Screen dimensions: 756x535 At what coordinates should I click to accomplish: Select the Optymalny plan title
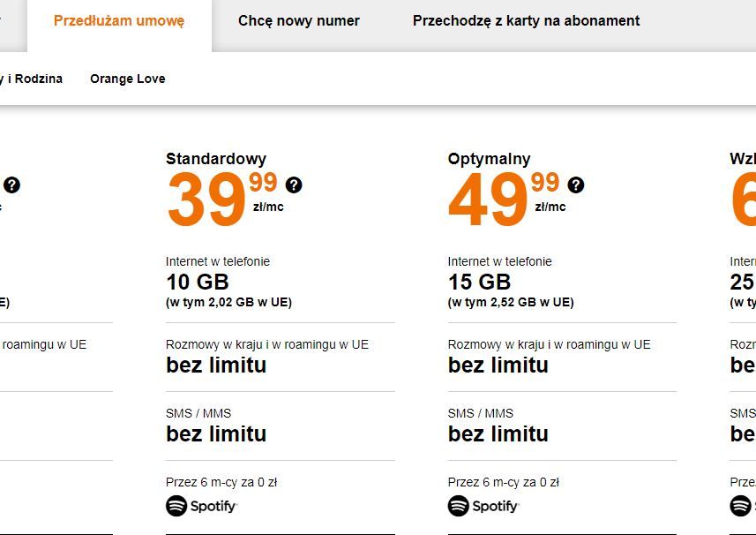click(x=490, y=159)
